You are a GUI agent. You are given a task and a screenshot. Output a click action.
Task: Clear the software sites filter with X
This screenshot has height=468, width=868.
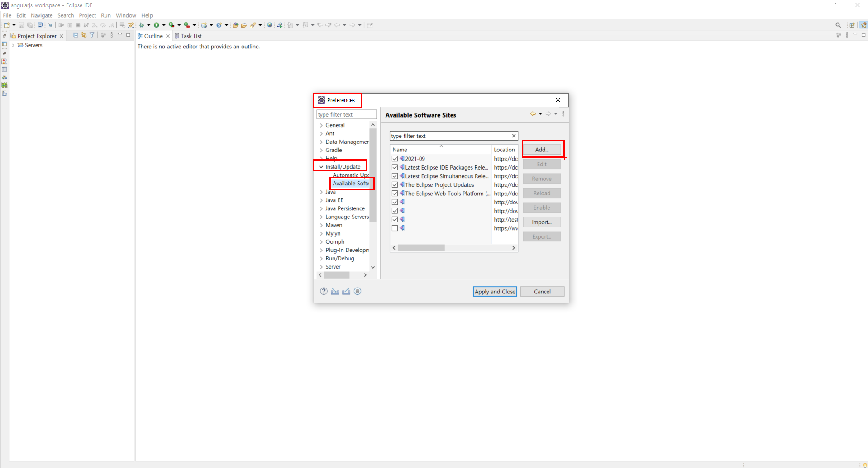coord(514,136)
